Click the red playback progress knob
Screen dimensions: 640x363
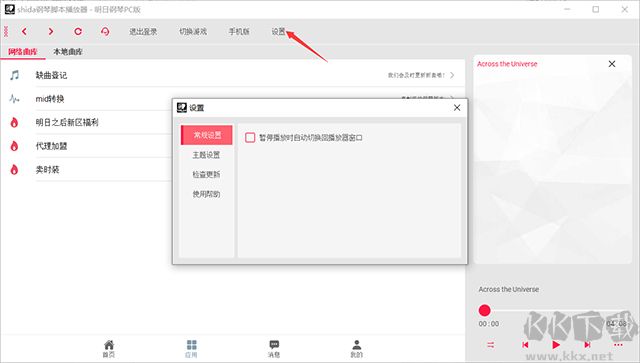[484, 310]
